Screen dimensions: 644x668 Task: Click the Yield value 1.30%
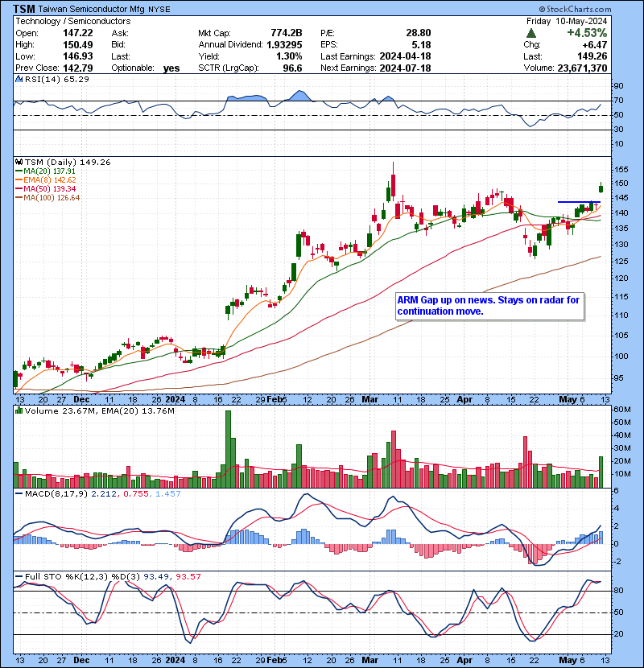click(x=289, y=56)
